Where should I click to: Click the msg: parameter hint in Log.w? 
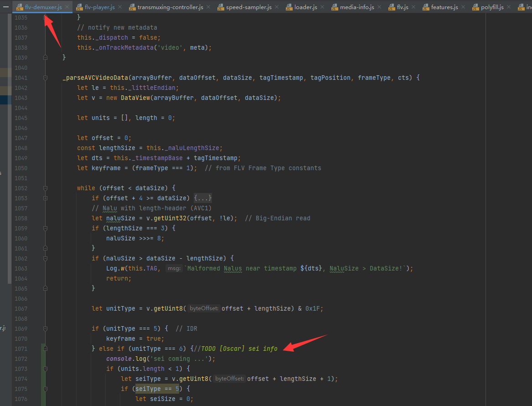click(x=174, y=269)
